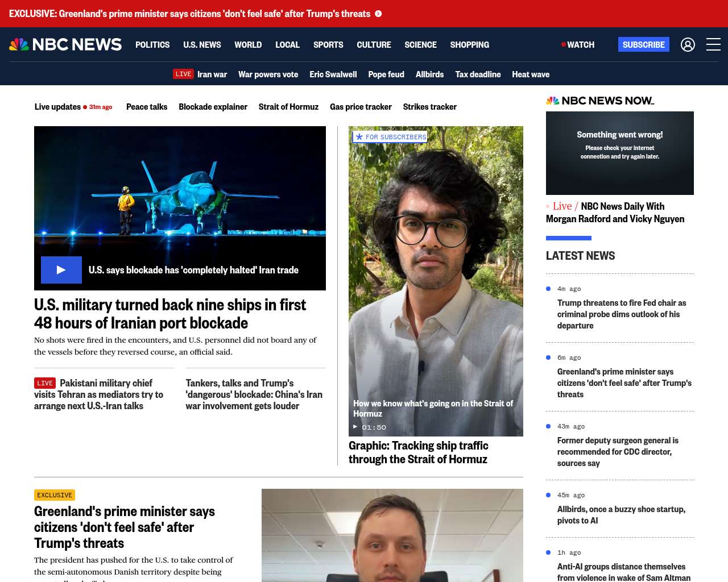Screen dimensions: 728x582
Task: Click the Latest News heading
Action: click(x=580, y=256)
